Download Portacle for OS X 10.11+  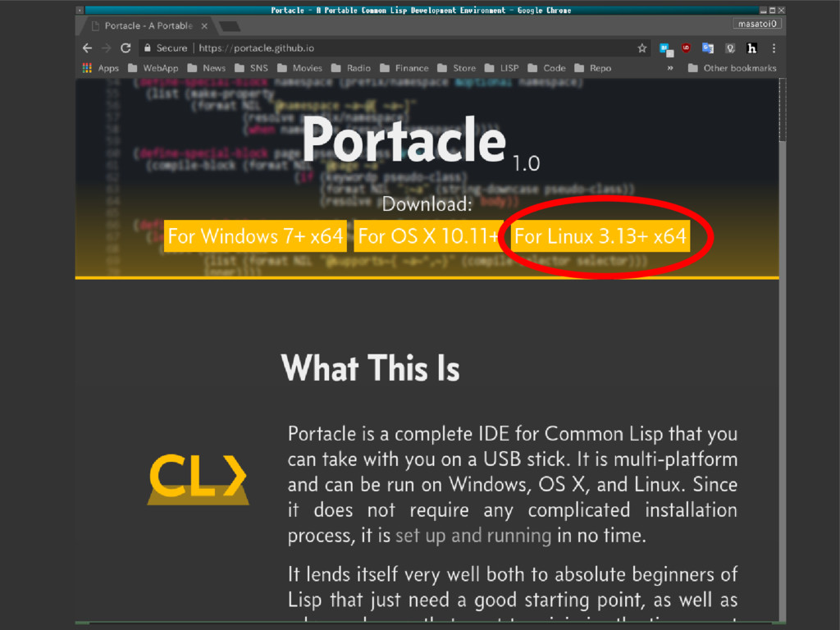[x=428, y=235]
